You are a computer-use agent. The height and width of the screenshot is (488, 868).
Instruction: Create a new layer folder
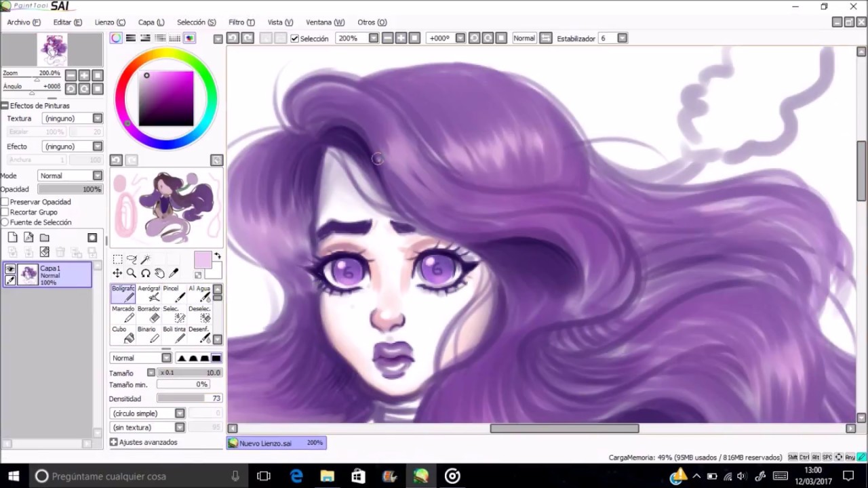[44, 237]
